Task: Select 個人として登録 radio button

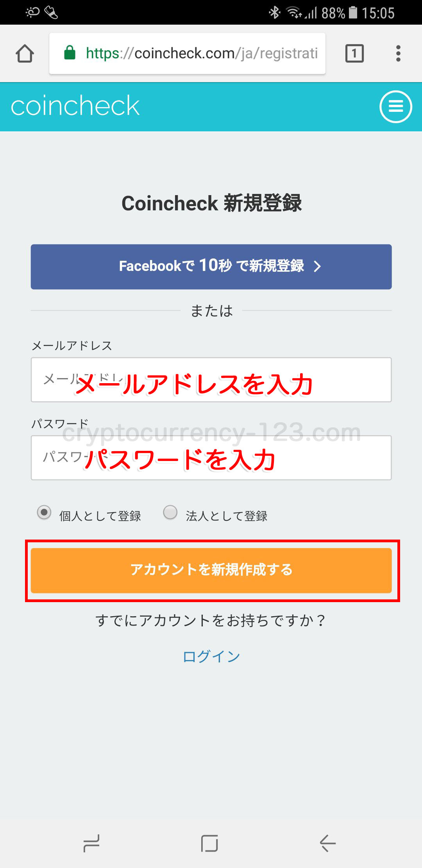Action: pos(44,512)
